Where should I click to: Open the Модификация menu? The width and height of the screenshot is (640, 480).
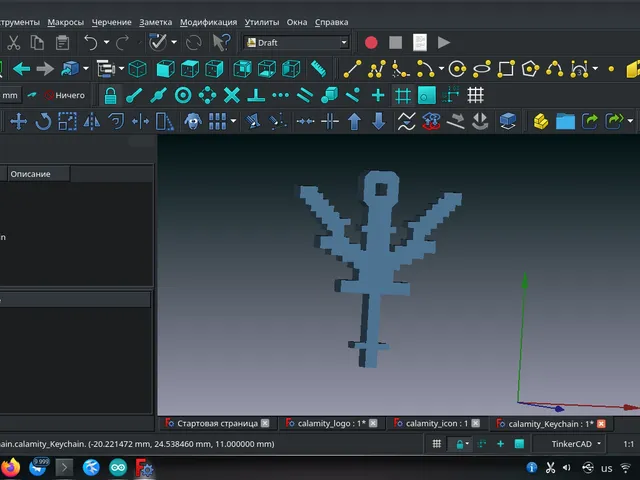(x=208, y=22)
